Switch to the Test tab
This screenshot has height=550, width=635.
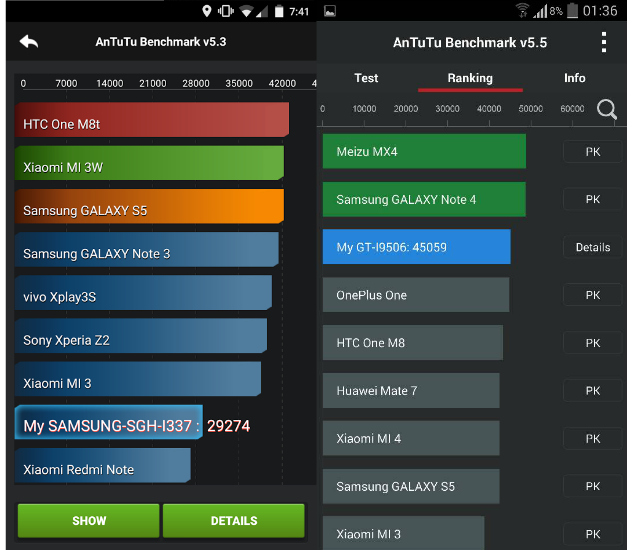pyautogui.click(x=366, y=78)
